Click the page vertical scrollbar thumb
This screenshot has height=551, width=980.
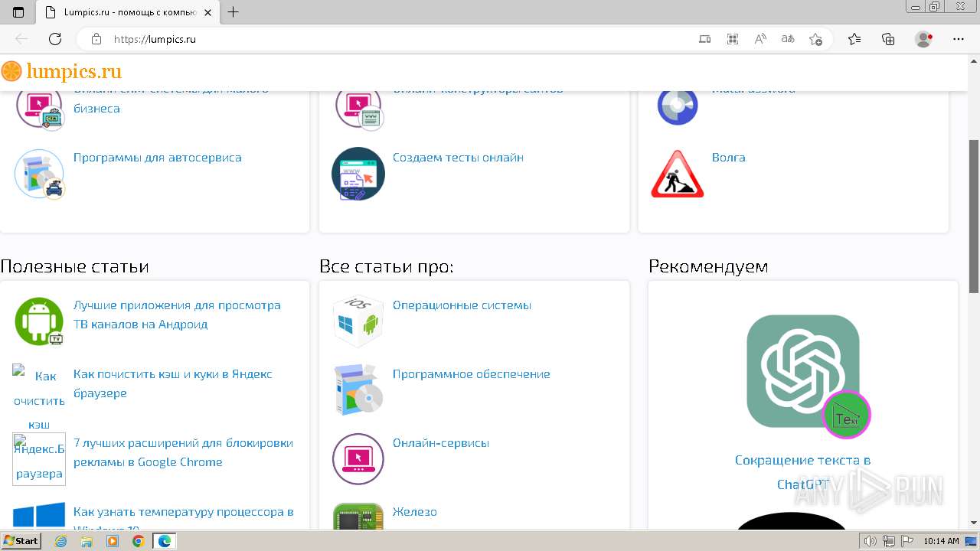pyautogui.click(x=974, y=216)
